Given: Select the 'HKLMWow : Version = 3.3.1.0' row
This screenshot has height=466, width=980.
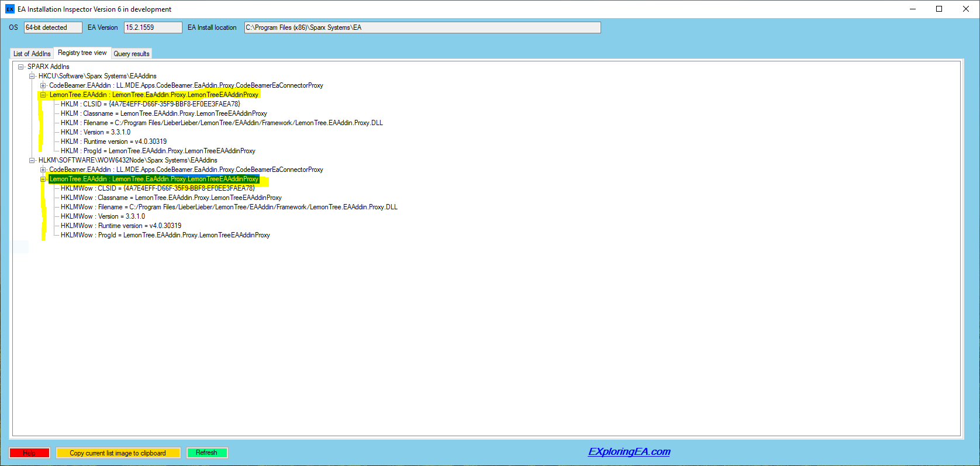Looking at the screenshot, I should 103,216.
